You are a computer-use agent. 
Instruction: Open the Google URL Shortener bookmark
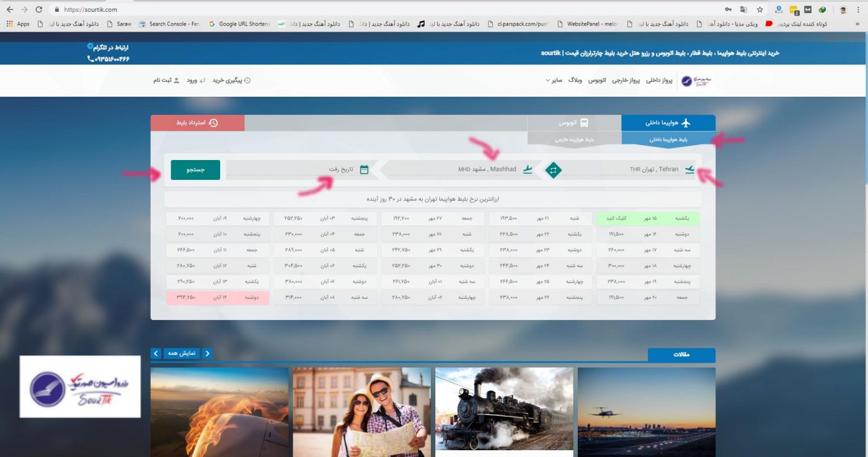pos(240,24)
